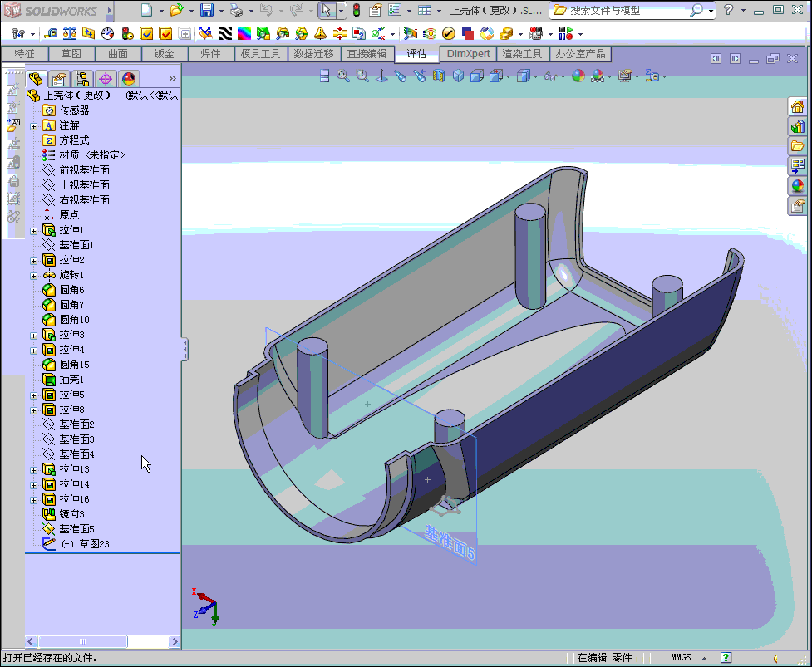Screen dimensions: 812x667
Task: Click the Open file folder icon
Action: (x=176, y=10)
